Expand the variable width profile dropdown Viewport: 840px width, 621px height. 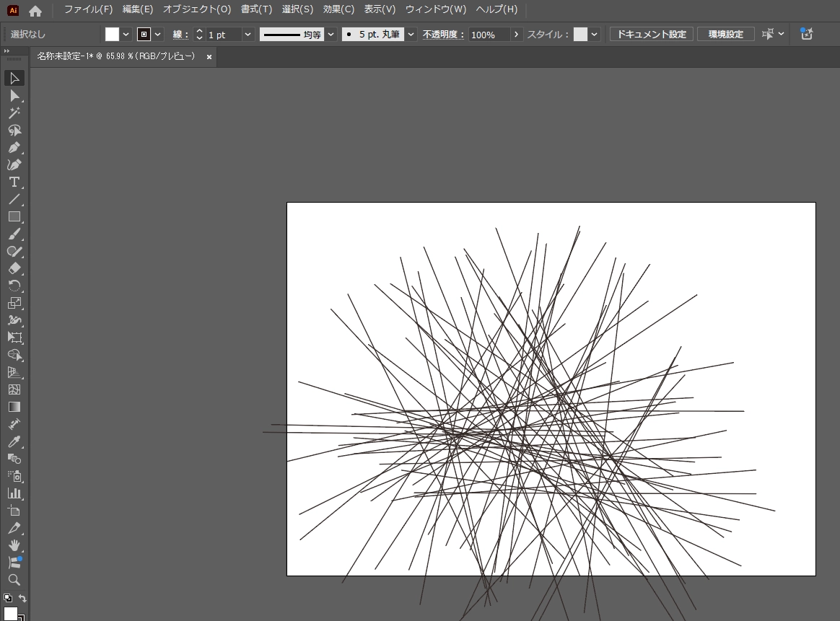click(x=331, y=35)
